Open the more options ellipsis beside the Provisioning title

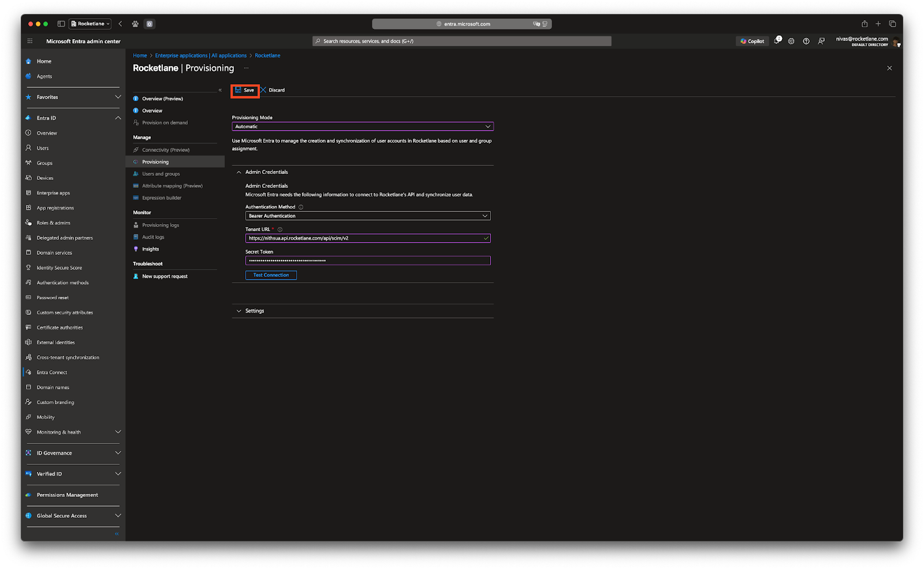246,68
